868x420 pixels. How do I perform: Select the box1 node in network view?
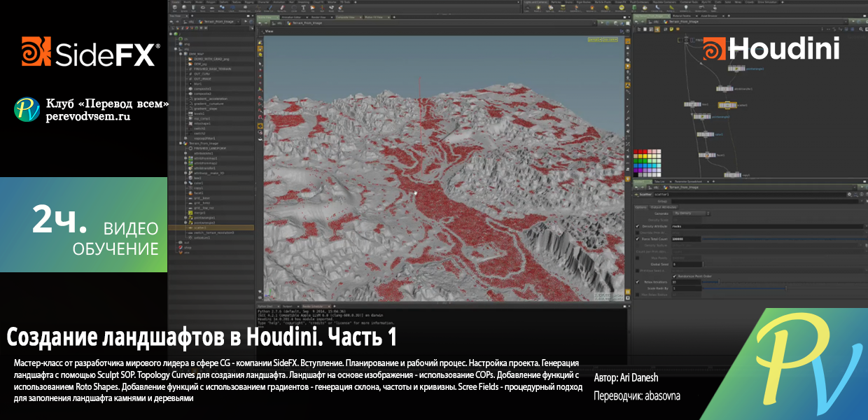coord(692,104)
